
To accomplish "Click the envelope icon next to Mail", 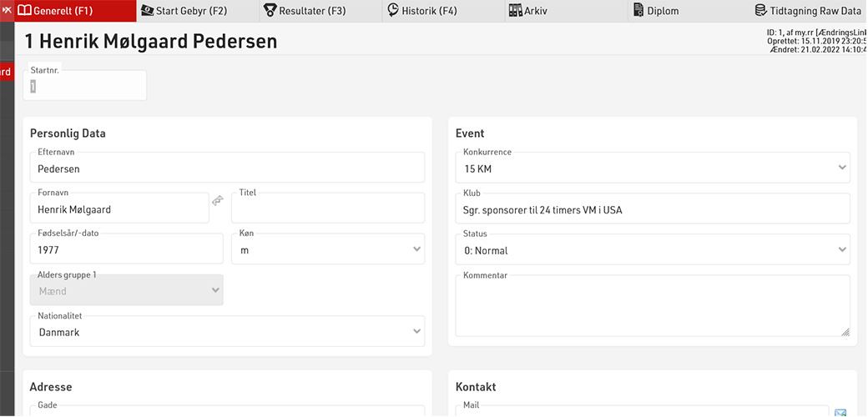I will 840,412.
